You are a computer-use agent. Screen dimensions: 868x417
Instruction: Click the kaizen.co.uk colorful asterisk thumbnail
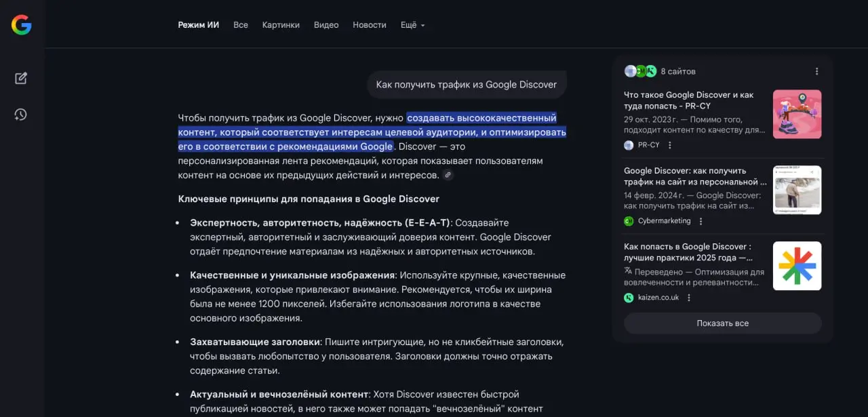pyautogui.click(x=797, y=266)
